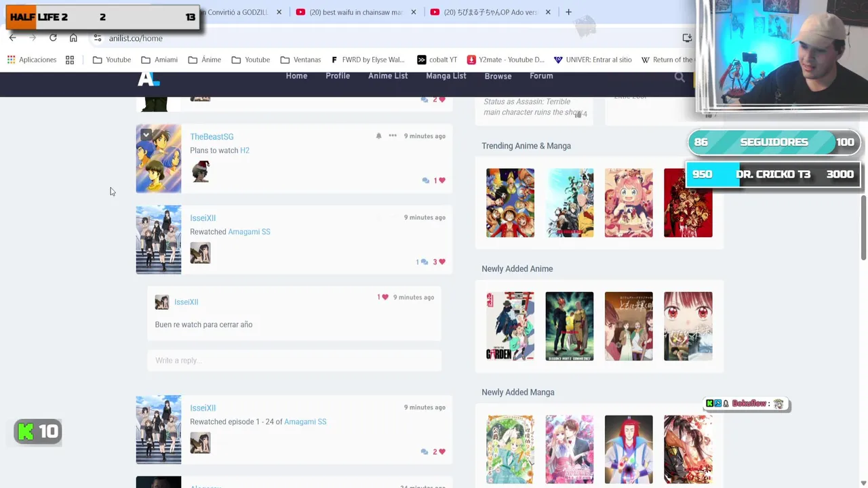The image size is (868, 488).
Task: Open the 'Y2mate - Youtube D...' bookmark
Action: click(x=505, y=60)
